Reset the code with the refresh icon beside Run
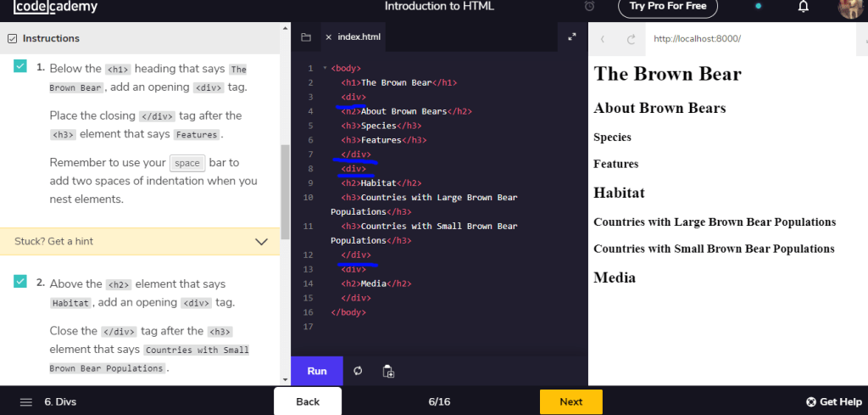Image resolution: width=868 pixels, height=415 pixels. pos(358,371)
